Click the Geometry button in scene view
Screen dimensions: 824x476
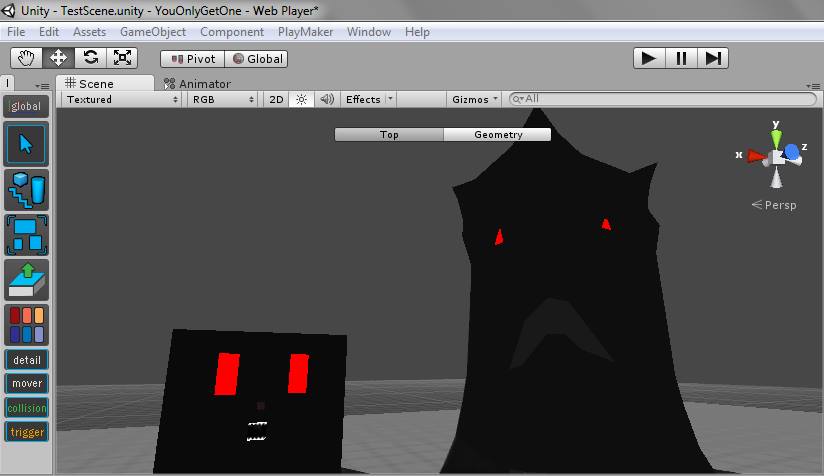(498, 134)
